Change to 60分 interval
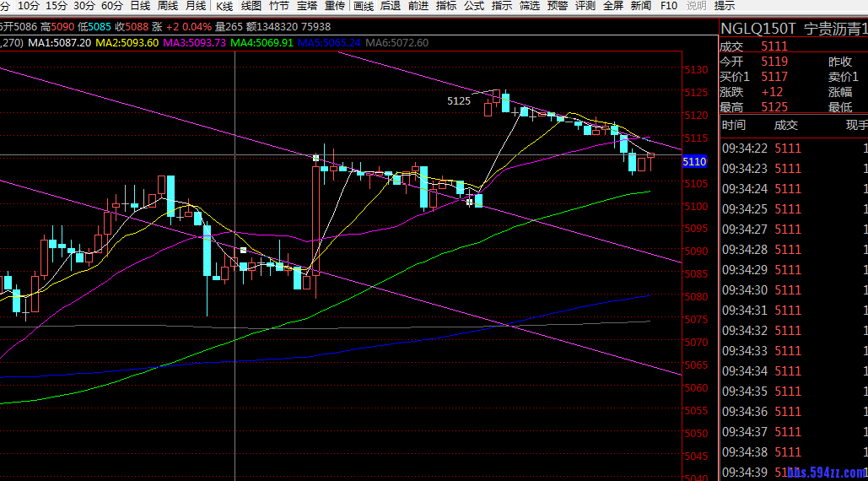 coord(111,6)
